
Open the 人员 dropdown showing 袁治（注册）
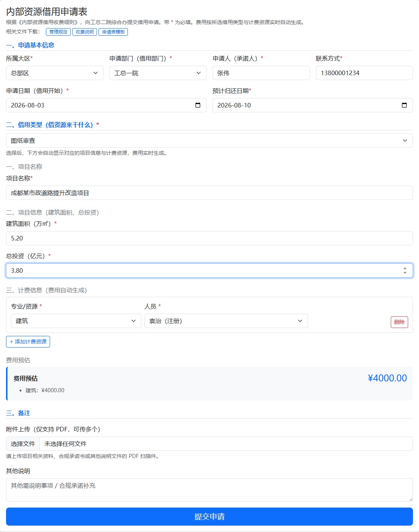[226, 321]
